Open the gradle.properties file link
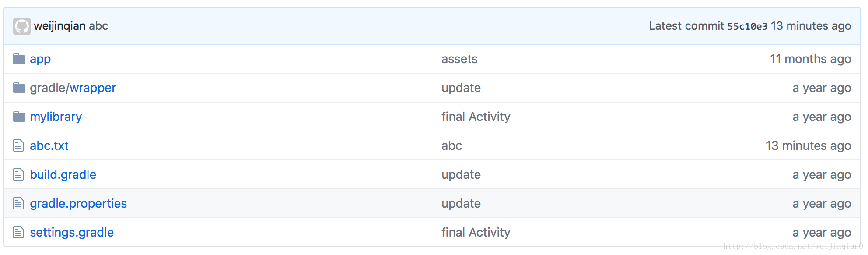Image resolution: width=868 pixels, height=255 pixels. pos(78,204)
